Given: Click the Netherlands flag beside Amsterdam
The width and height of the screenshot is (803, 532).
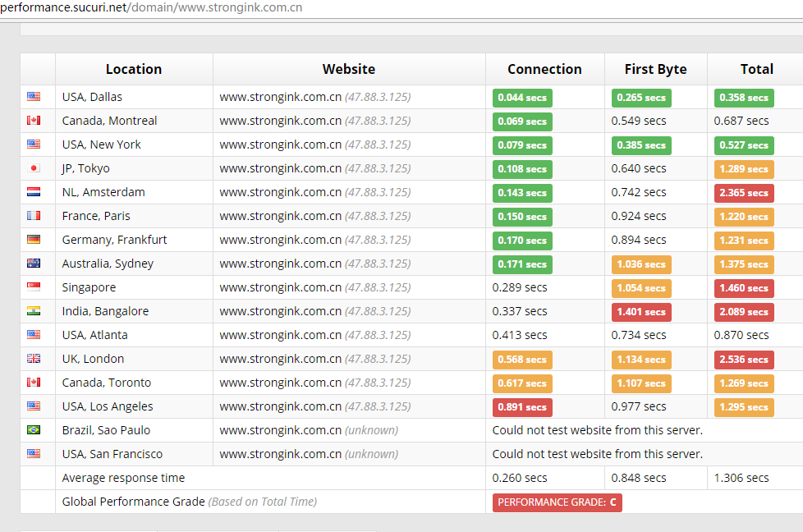Looking at the screenshot, I should pos(34,192).
